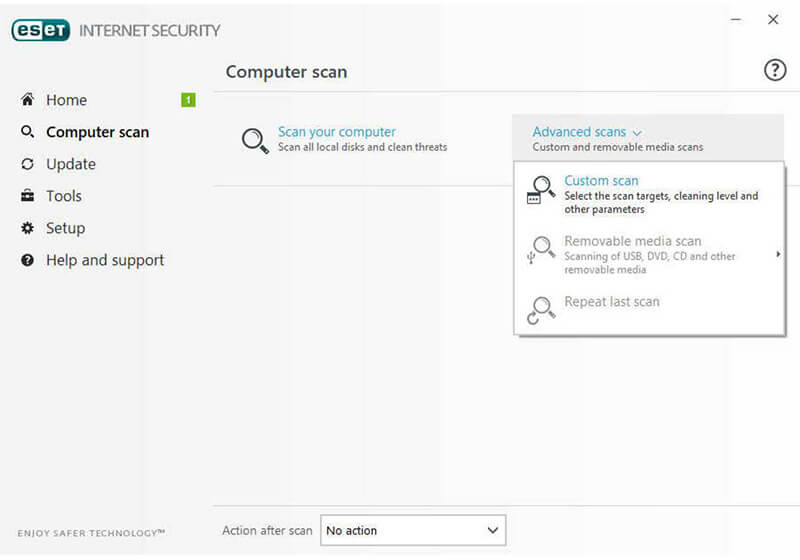Start Scan your computer
The image size is (800, 560).
pos(337,132)
